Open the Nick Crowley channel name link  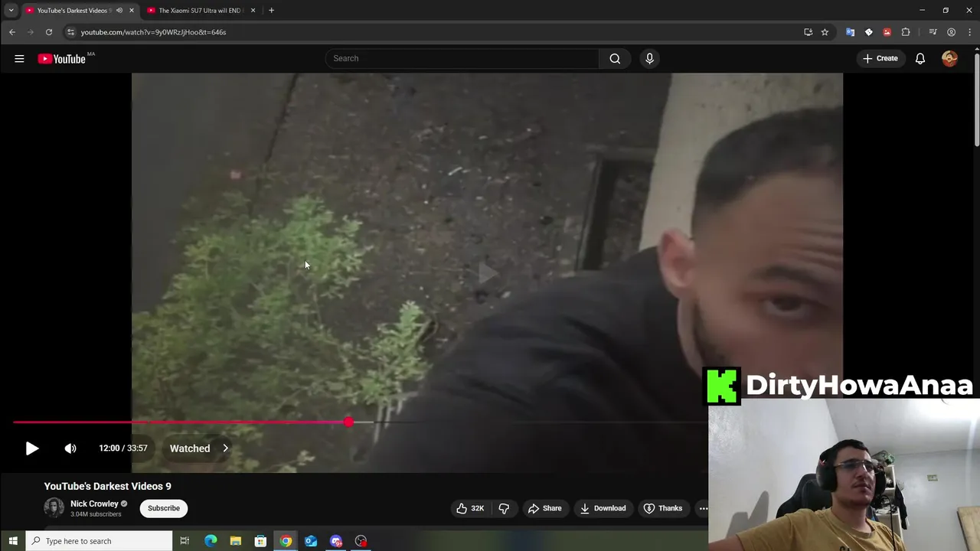[x=94, y=504]
